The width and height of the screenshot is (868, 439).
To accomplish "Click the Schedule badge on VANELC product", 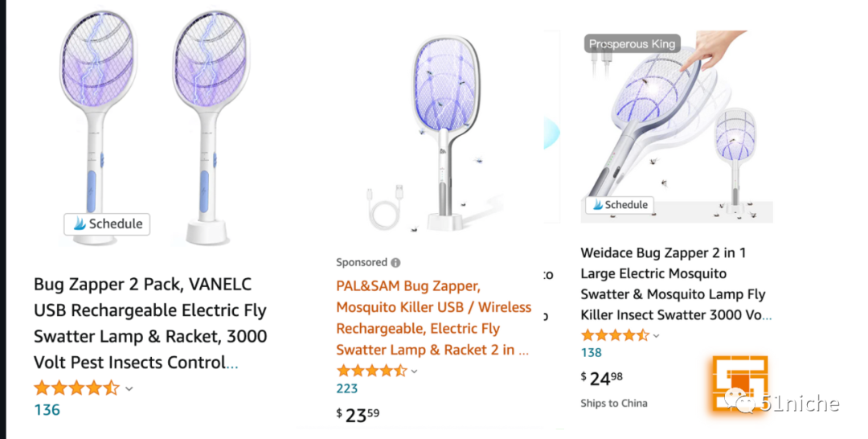I will (108, 224).
